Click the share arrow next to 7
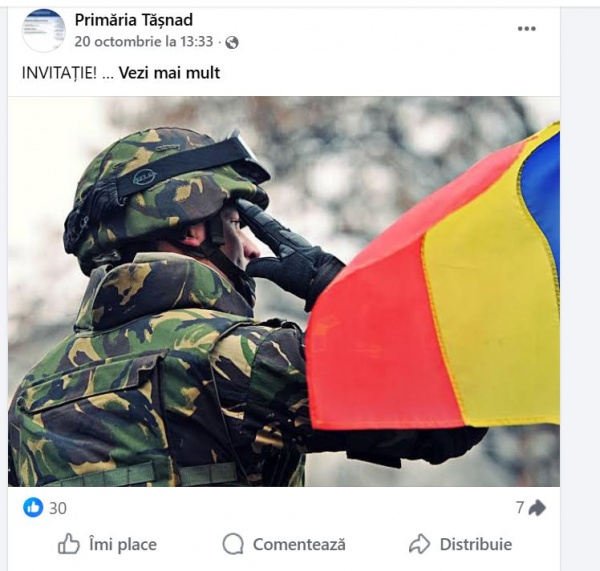Screen dimensions: 600x571 click(x=537, y=508)
